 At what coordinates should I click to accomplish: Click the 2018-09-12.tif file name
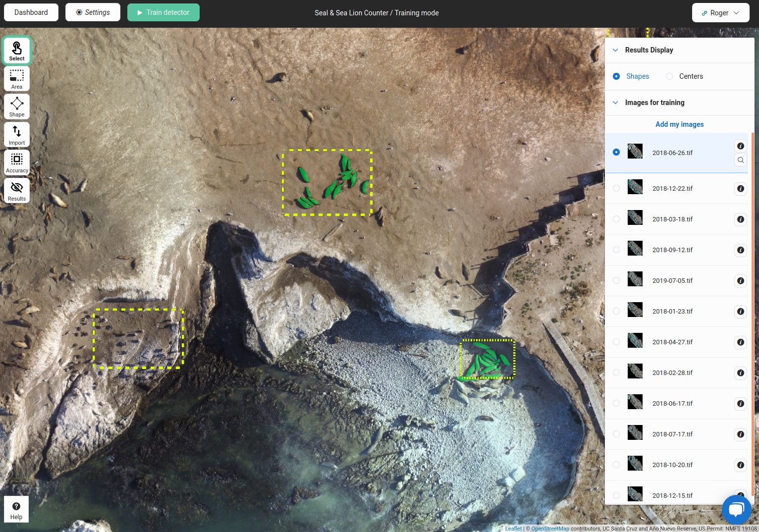pos(672,250)
